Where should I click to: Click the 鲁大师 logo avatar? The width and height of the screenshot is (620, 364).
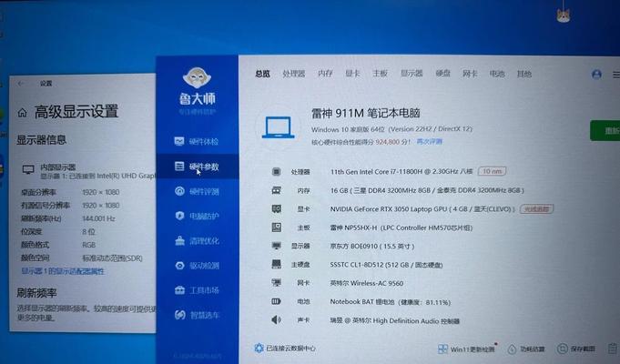pos(197,77)
